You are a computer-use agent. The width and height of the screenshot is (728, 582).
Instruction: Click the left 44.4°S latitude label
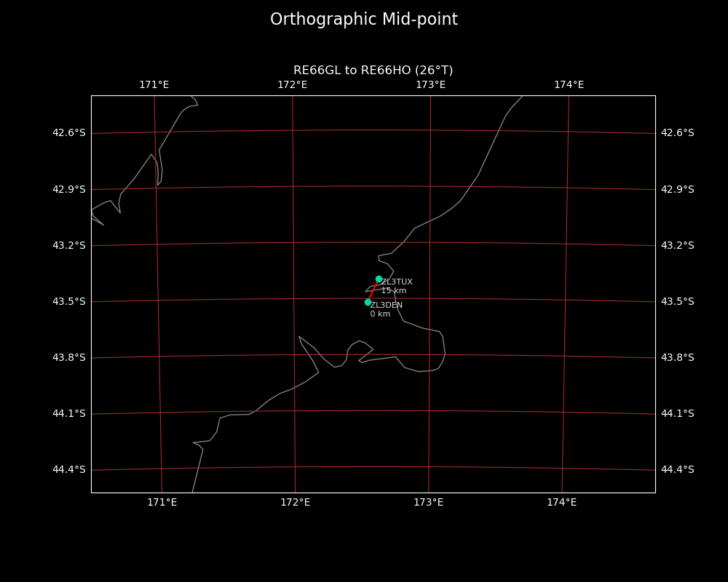pyautogui.click(x=68, y=469)
